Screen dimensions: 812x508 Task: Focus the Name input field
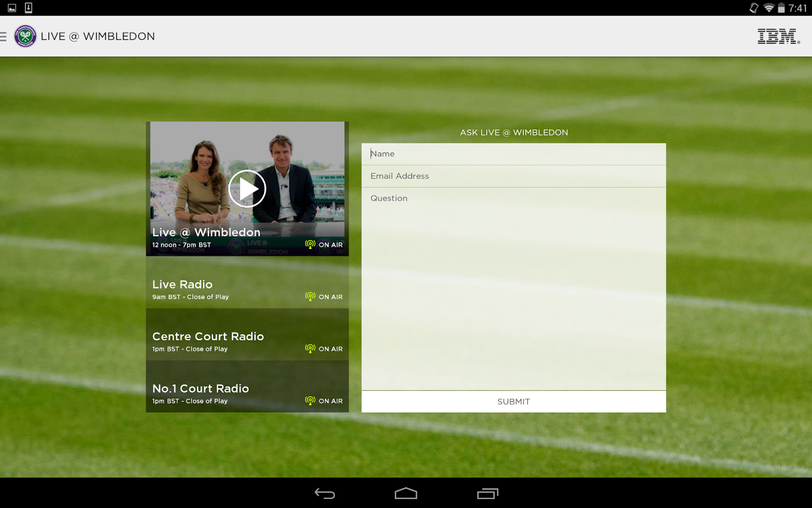514,154
